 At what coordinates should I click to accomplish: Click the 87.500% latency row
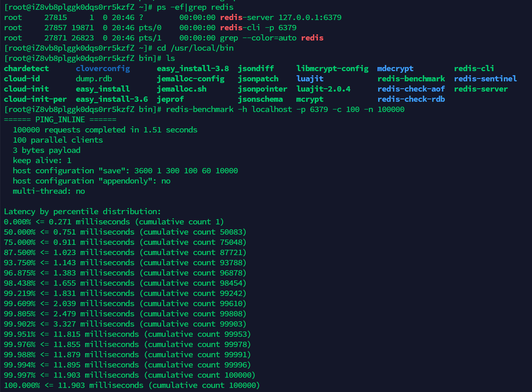tap(125, 253)
